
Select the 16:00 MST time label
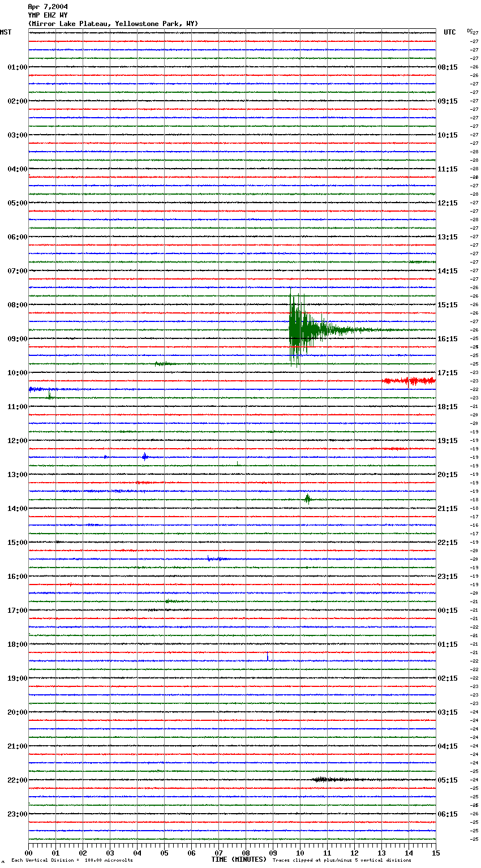tap(18, 577)
